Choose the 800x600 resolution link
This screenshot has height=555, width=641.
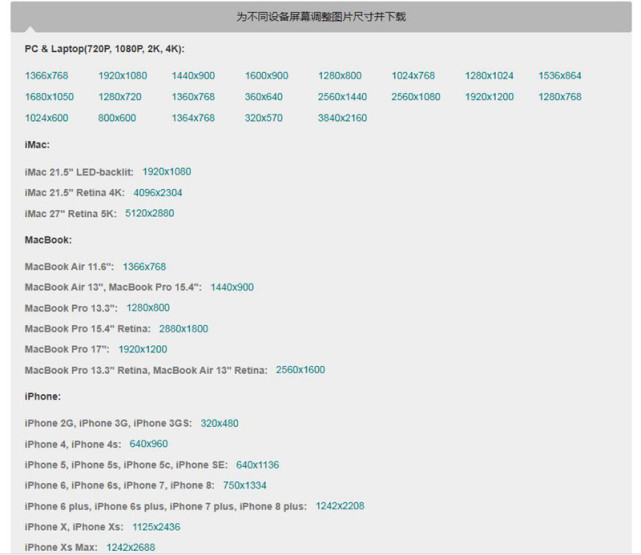click(x=117, y=118)
